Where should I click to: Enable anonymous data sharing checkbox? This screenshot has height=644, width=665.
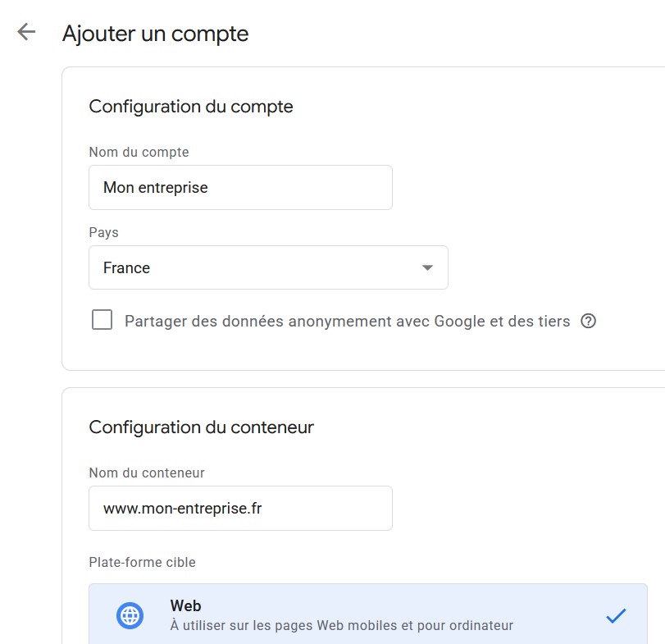(x=102, y=321)
